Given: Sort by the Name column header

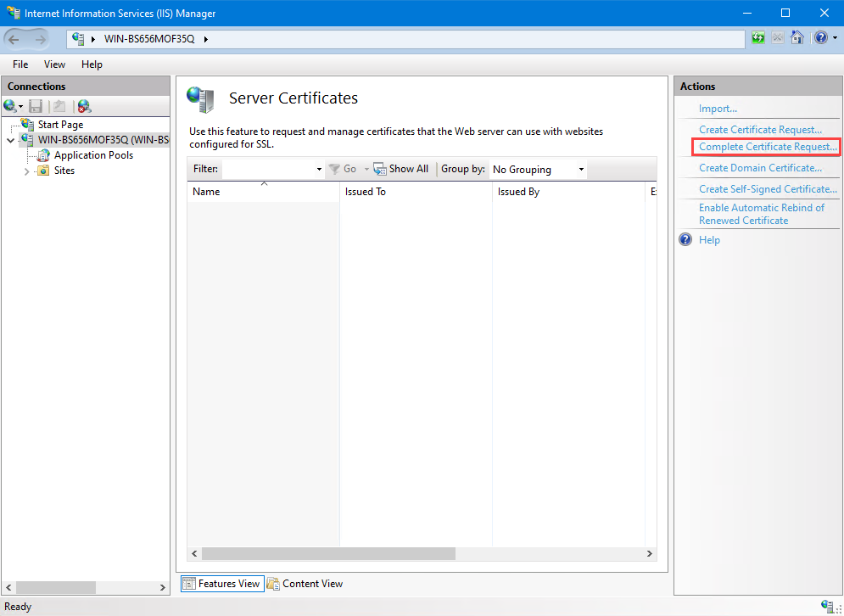Looking at the screenshot, I should [263, 192].
